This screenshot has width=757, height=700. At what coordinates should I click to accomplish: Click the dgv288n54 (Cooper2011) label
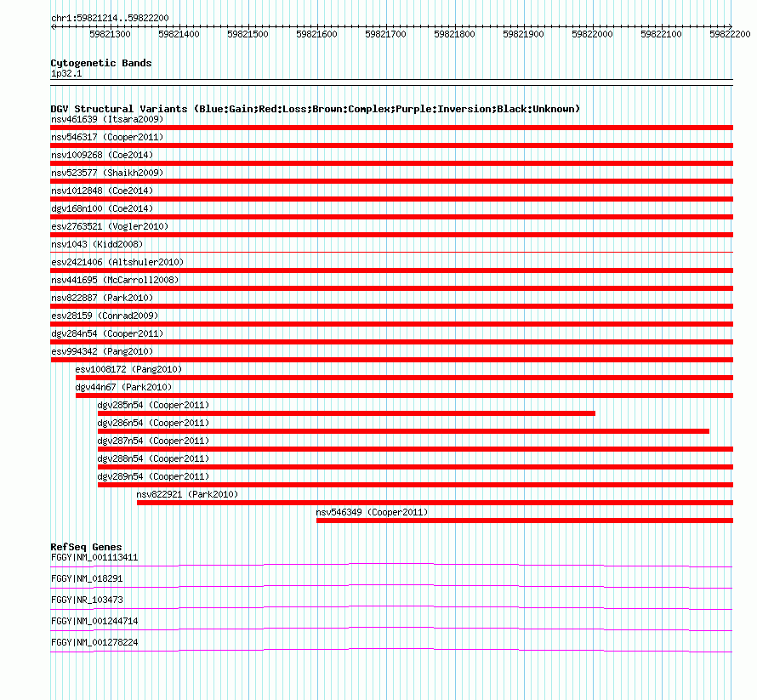coord(153,458)
